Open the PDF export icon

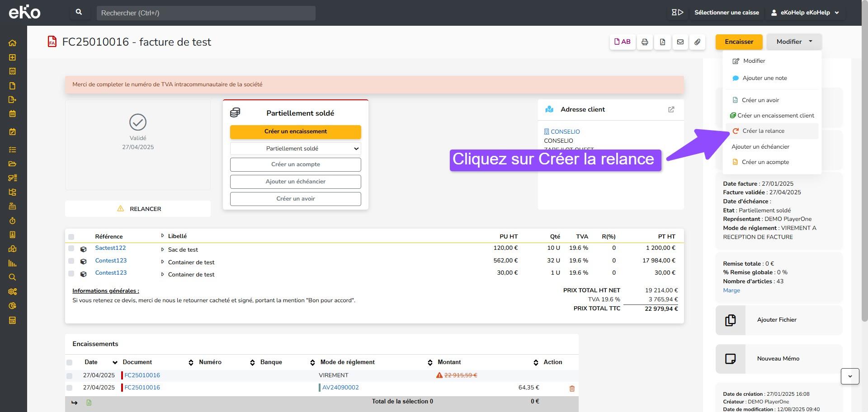click(x=662, y=42)
